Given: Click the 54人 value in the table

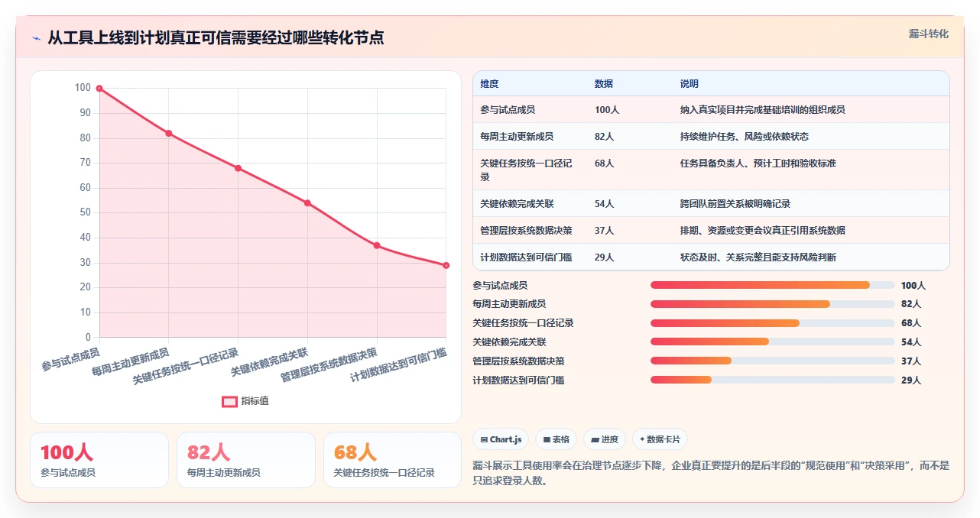Looking at the screenshot, I should click(605, 204).
